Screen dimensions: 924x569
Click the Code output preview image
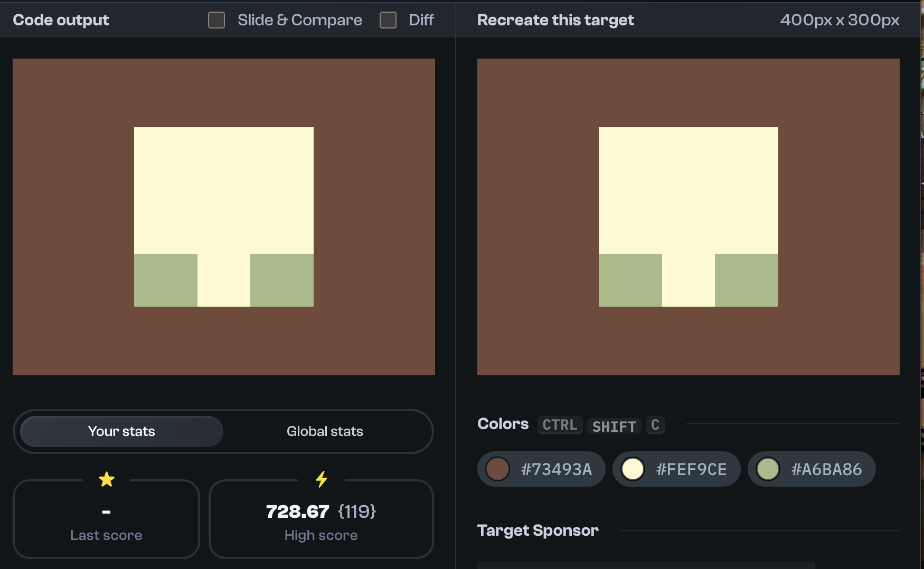(x=224, y=217)
